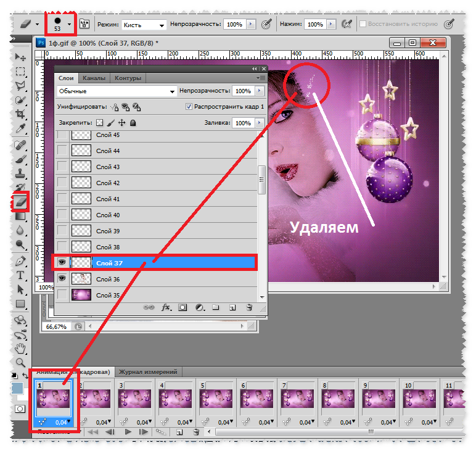Toggle Quick Mask mode

click(x=20, y=409)
